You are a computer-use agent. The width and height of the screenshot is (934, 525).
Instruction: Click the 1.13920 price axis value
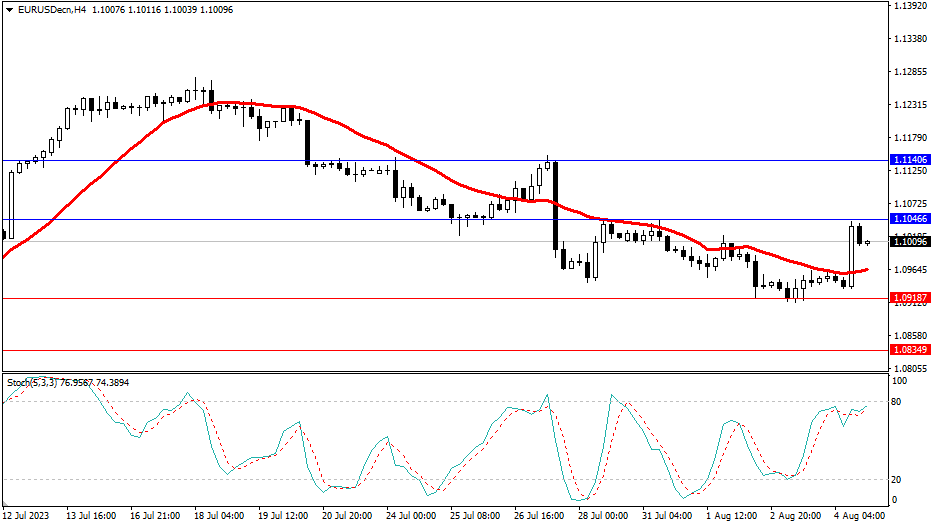[x=909, y=6]
